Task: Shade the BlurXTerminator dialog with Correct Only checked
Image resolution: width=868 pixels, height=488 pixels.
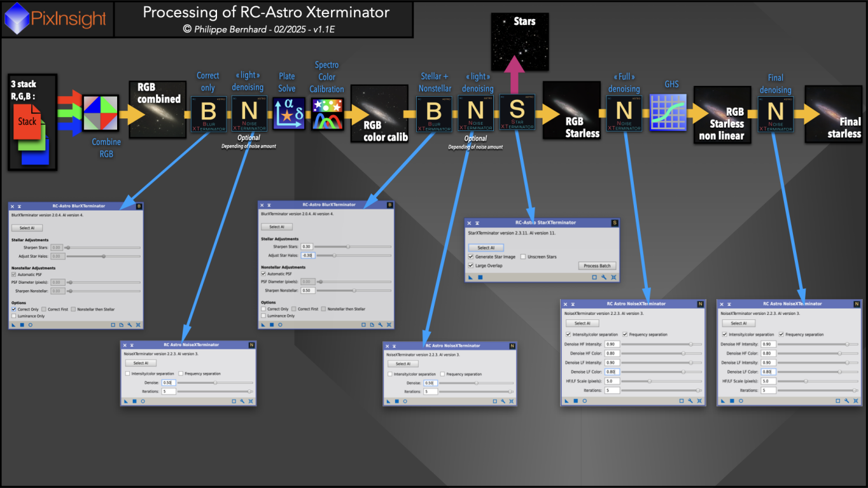Action: click(20, 206)
